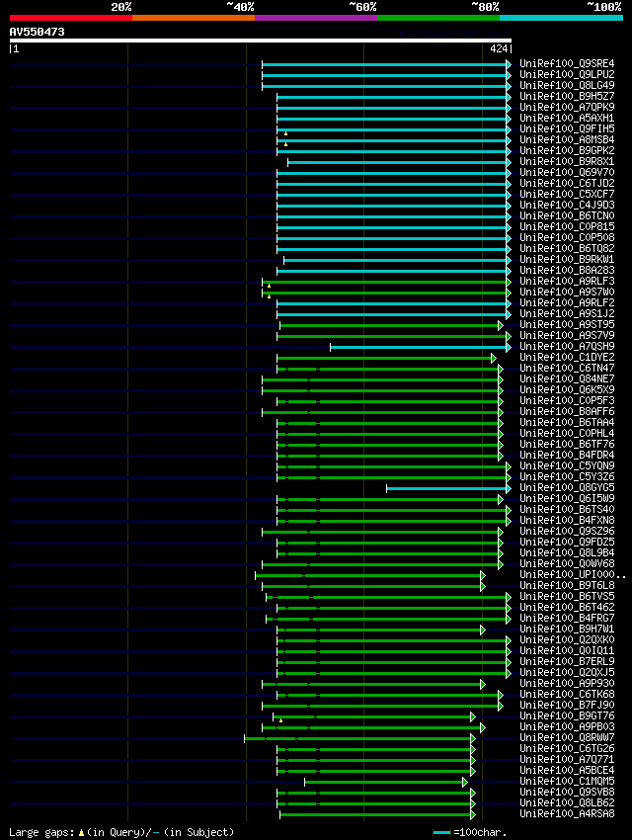Click the cyan alignment bar for A7QSH9
Screen dimensions: 632x840
pos(421,347)
